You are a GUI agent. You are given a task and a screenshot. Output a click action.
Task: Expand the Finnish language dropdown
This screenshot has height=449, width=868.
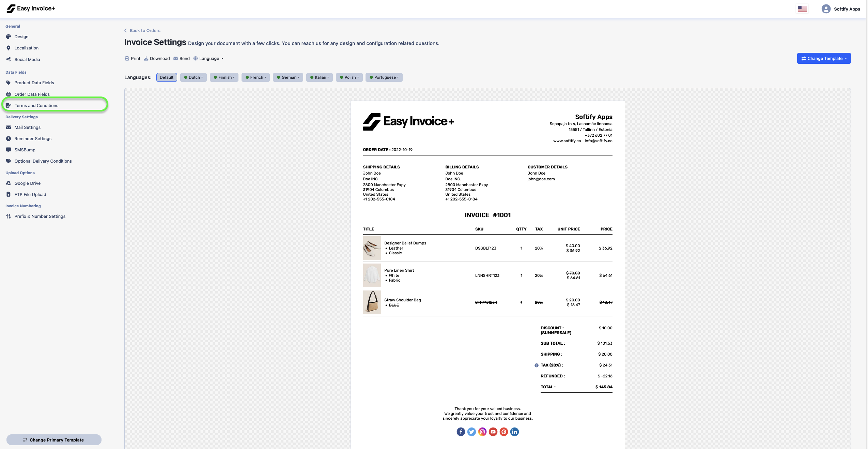[x=224, y=77]
